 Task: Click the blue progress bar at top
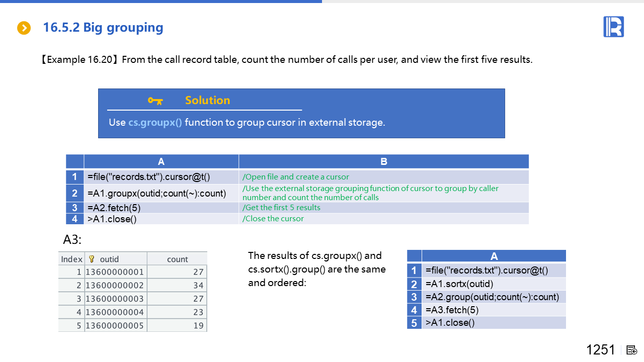click(161, 2)
